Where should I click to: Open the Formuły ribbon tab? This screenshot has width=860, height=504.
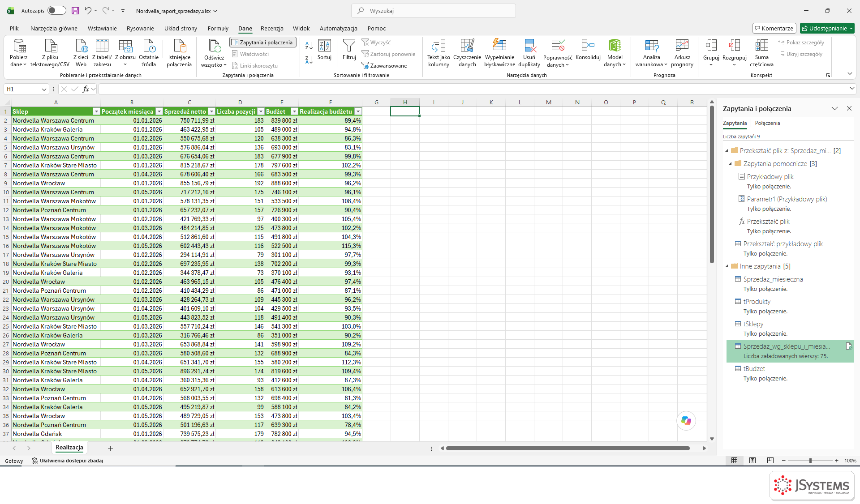point(218,28)
